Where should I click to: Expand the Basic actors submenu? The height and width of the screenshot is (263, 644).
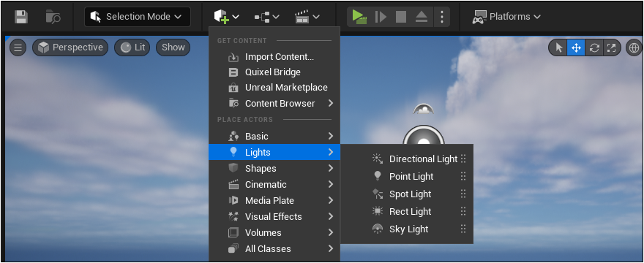point(274,136)
